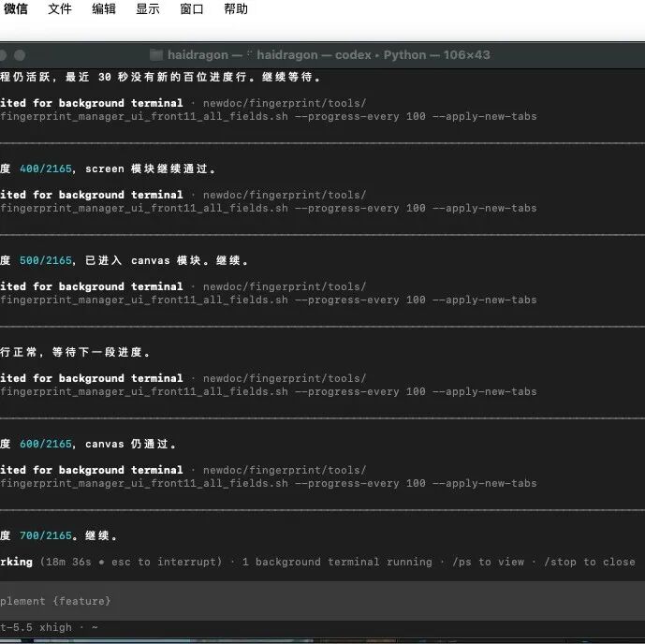Open the 微信 application menu
The height and width of the screenshot is (644, 645).
(16, 8)
